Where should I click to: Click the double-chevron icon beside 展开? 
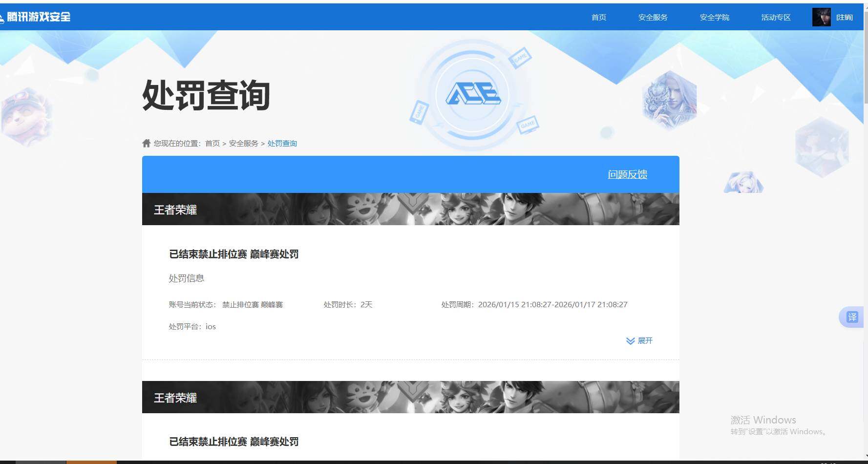(x=630, y=340)
